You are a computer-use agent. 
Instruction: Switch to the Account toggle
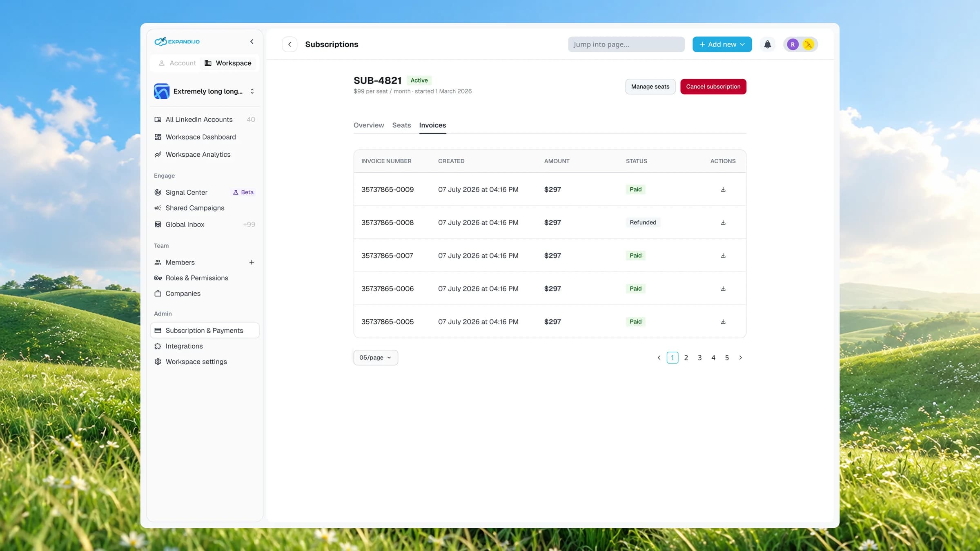(177, 63)
